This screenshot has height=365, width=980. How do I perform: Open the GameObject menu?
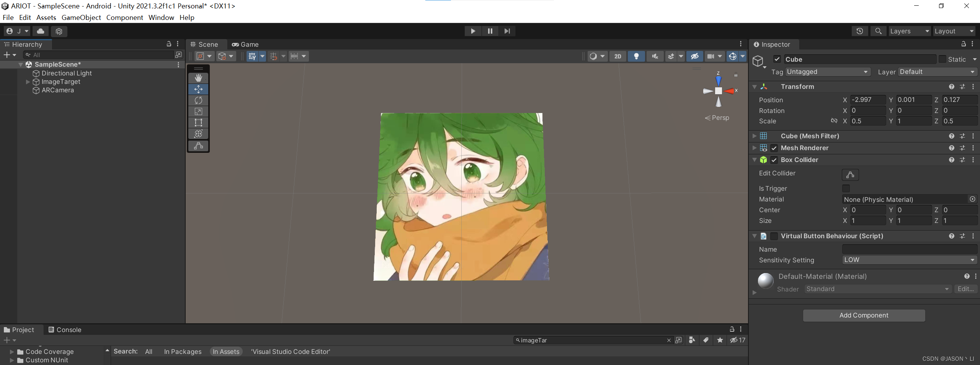tap(81, 17)
